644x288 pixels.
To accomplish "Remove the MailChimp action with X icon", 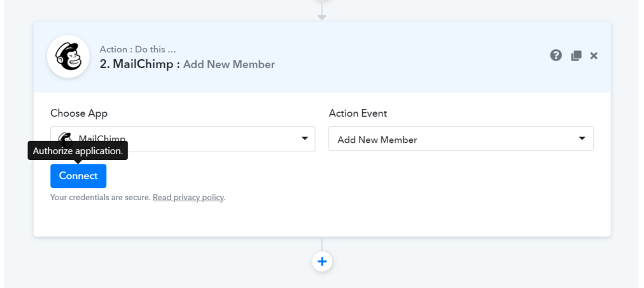I will pyautogui.click(x=594, y=56).
